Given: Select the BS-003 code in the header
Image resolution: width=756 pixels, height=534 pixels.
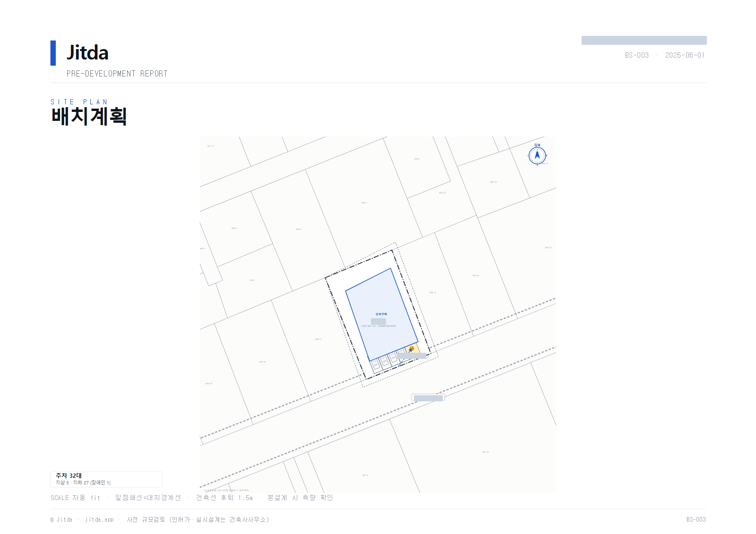Looking at the screenshot, I should click(637, 55).
